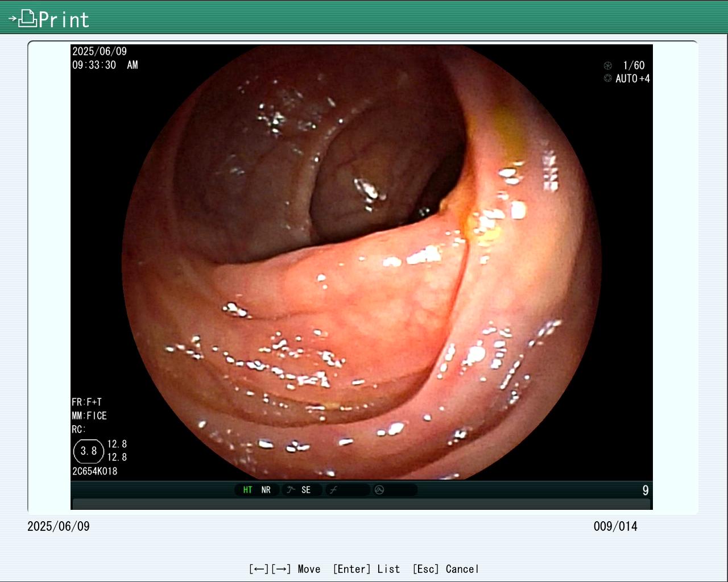This screenshot has height=582, width=728.
Task: Click the structure emphasis curve icon beside SE
Action: [x=291, y=490]
